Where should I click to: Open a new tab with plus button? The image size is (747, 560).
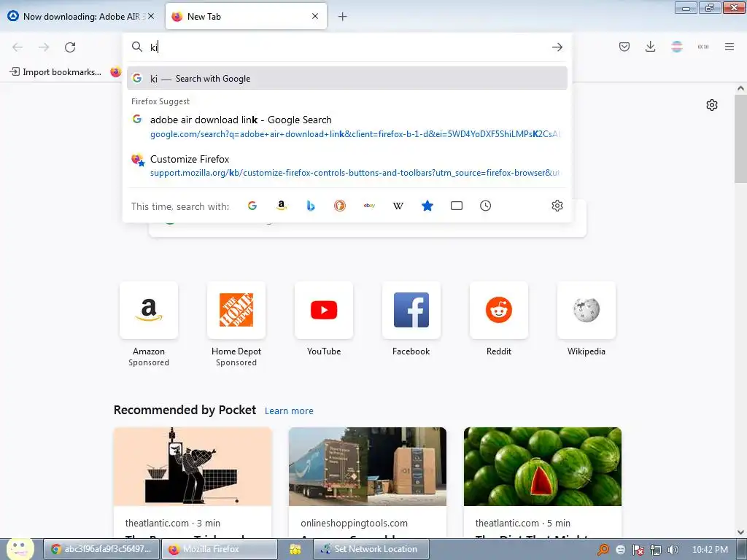click(343, 17)
